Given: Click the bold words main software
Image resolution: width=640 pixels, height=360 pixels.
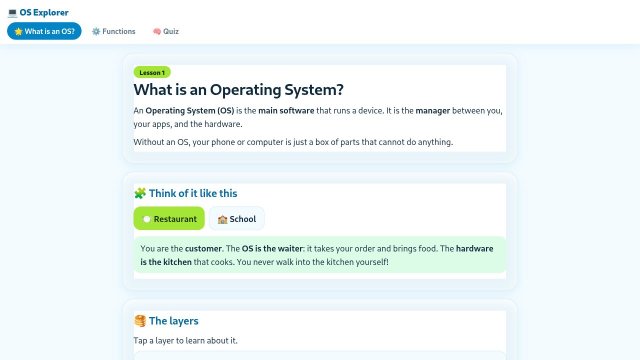Looking at the screenshot, I should pos(286,111).
